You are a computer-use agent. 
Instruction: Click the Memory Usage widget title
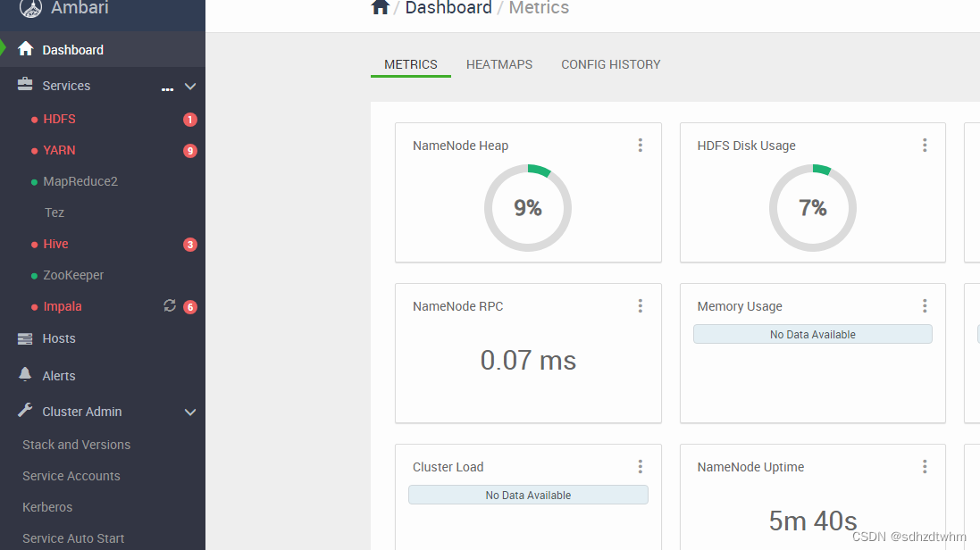(x=740, y=306)
